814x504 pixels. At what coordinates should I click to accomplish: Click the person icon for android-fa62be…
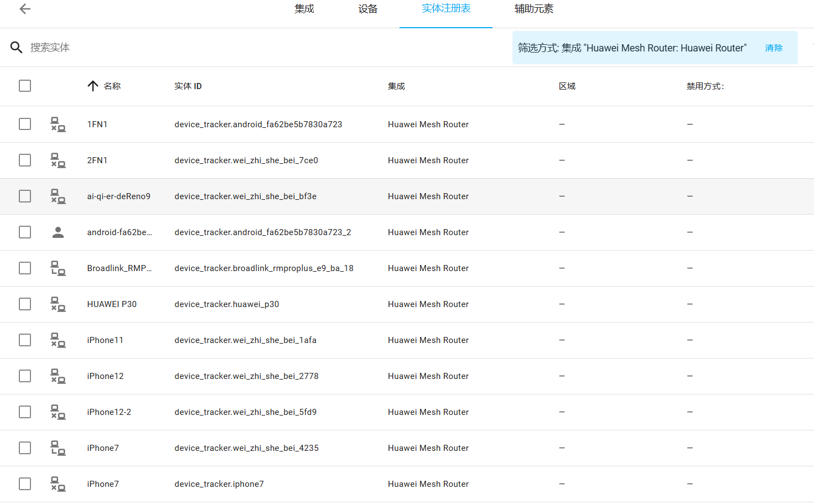pyautogui.click(x=58, y=232)
